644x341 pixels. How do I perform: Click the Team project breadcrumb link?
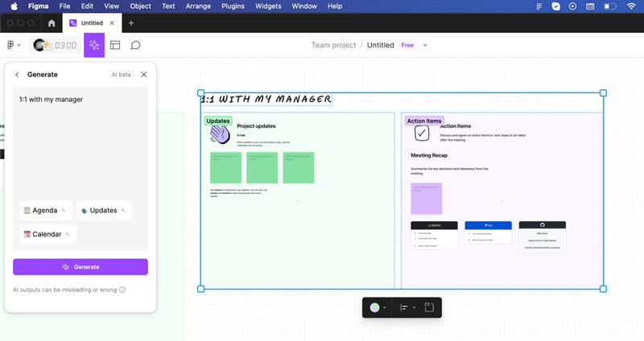(x=333, y=45)
